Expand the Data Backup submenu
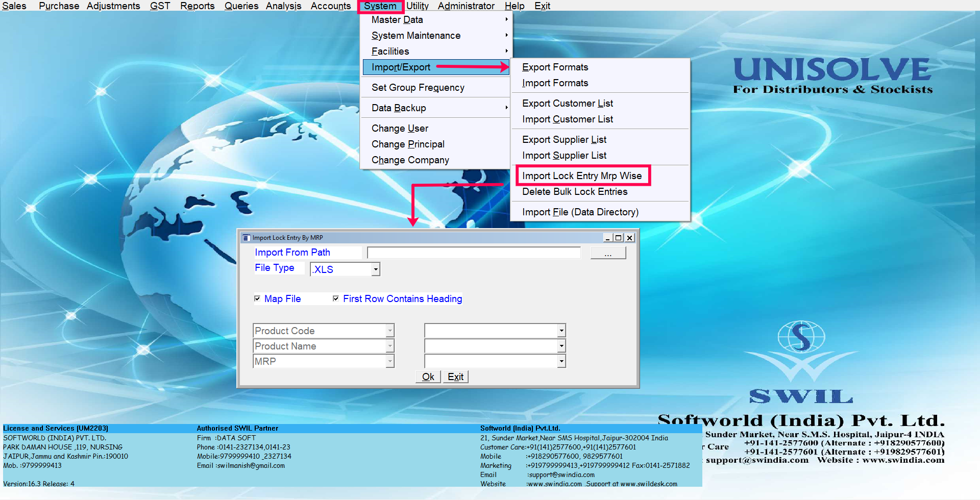 point(435,108)
